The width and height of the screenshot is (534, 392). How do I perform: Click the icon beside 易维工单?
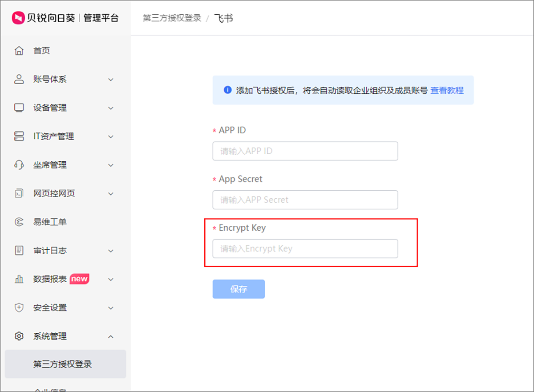[19, 222]
